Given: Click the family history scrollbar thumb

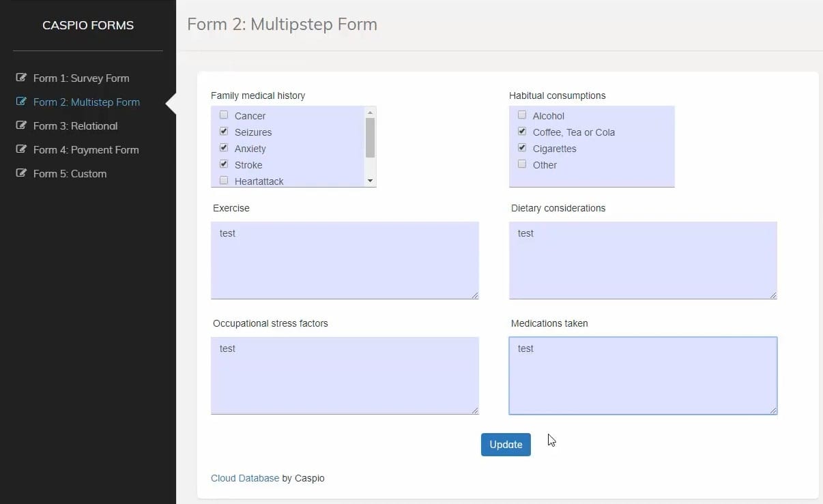Looking at the screenshot, I should point(370,137).
